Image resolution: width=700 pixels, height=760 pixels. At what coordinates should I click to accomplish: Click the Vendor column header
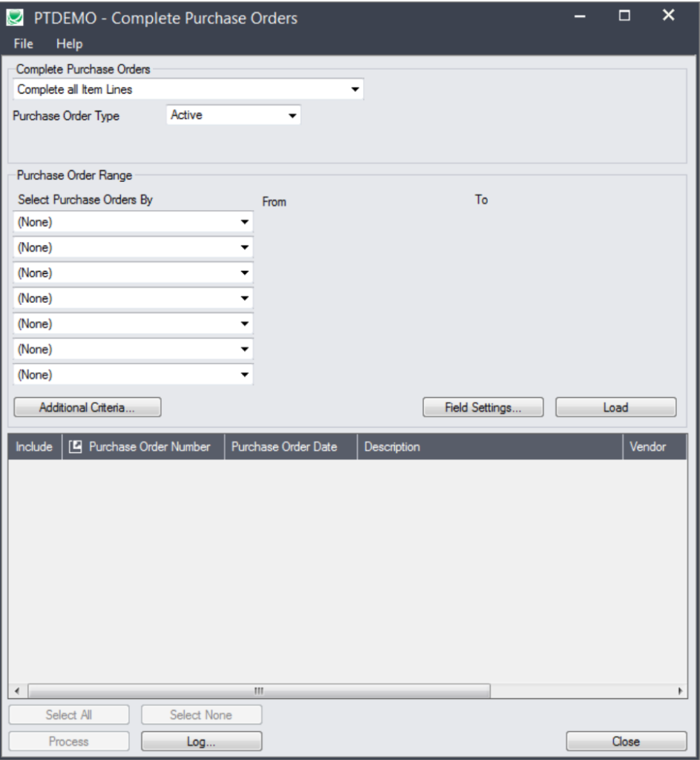pos(655,446)
